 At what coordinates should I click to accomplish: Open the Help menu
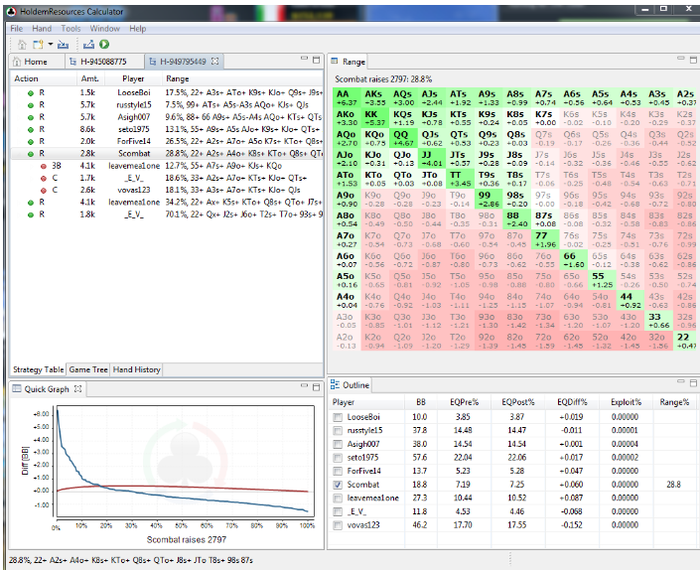[138, 29]
